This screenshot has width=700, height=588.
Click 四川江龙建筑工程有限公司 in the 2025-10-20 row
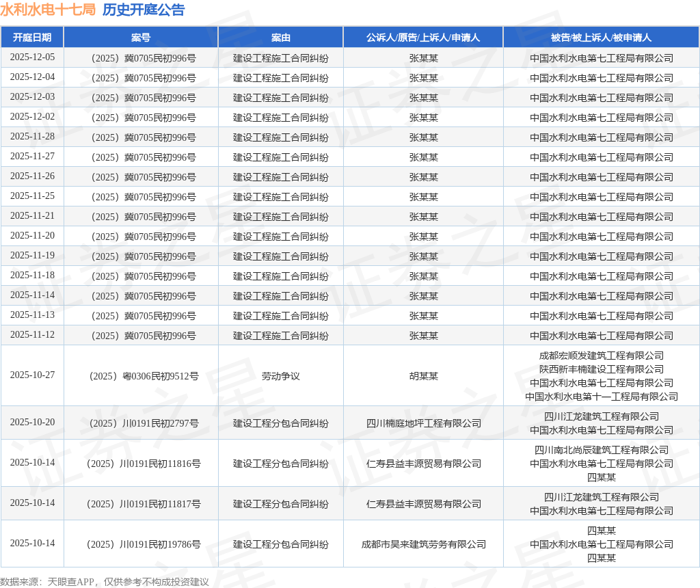(602, 416)
